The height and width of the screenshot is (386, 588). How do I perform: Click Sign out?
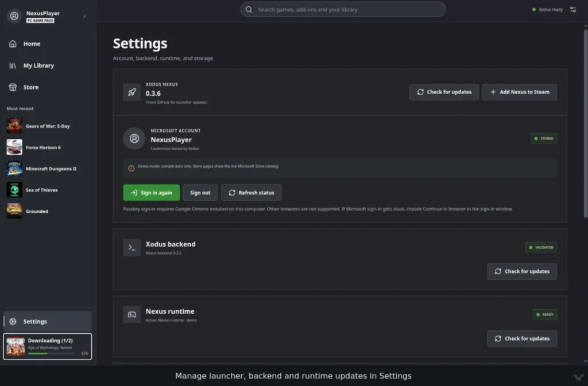pos(200,193)
